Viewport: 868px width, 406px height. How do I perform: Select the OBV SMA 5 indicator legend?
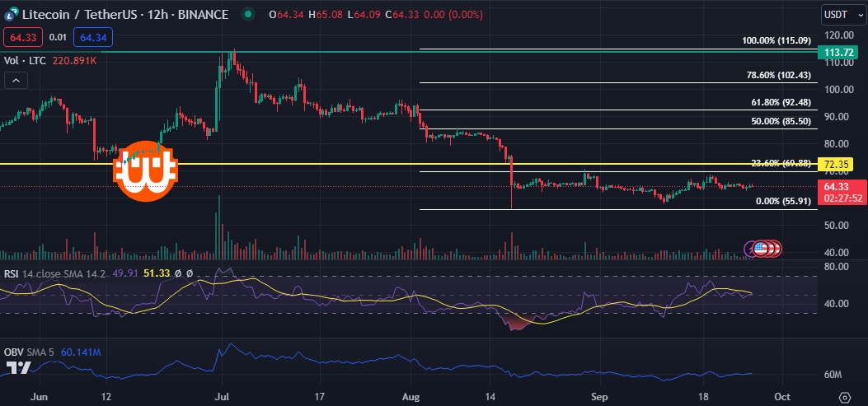coord(28,352)
